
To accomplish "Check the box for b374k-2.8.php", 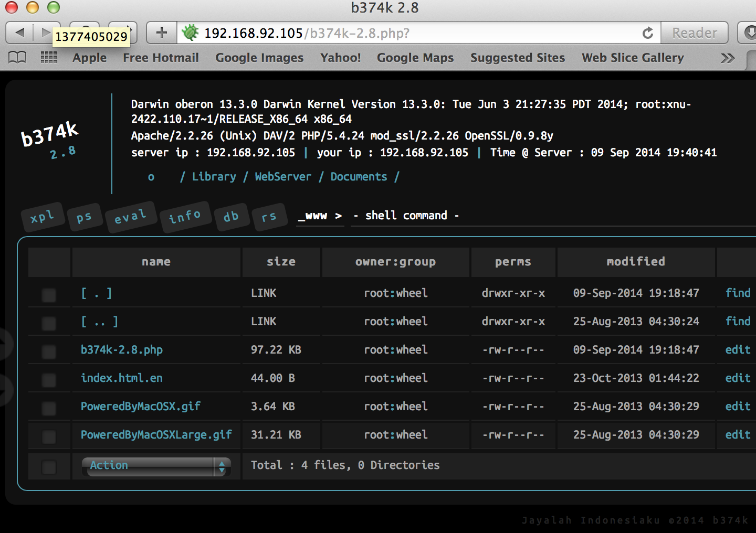I will [x=49, y=351].
